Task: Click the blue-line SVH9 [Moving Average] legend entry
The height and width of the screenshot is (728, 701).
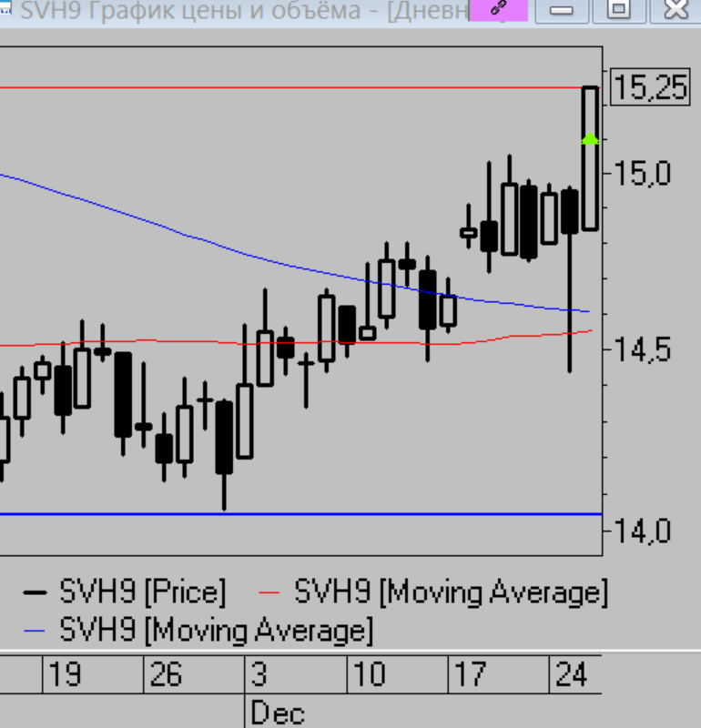Action: click(216, 629)
